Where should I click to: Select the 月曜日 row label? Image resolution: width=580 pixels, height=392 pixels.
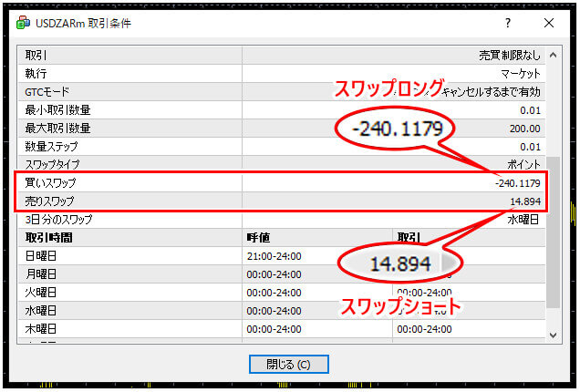click(41, 274)
